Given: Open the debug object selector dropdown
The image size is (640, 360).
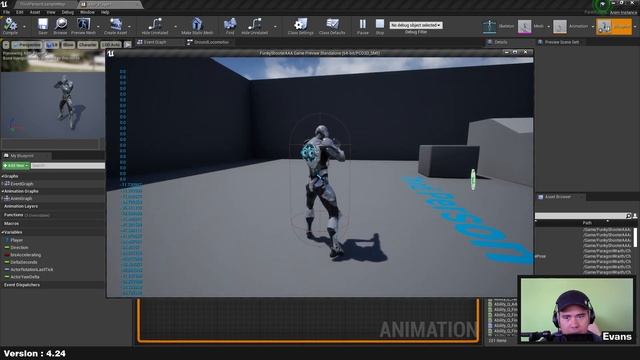Looking at the screenshot, I should pyautogui.click(x=416, y=25).
